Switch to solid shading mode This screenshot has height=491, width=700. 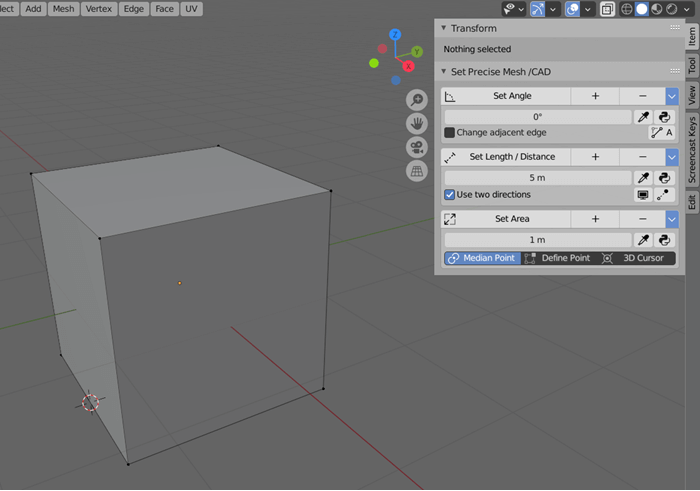(642, 9)
